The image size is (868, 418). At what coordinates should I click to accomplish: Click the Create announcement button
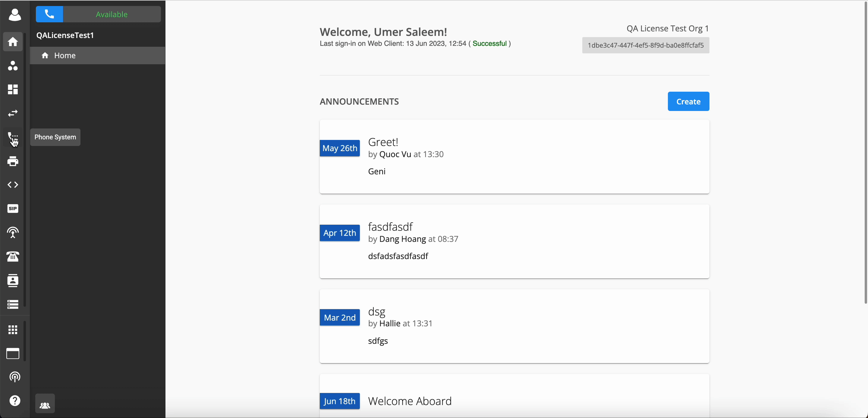click(x=688, y=101)
